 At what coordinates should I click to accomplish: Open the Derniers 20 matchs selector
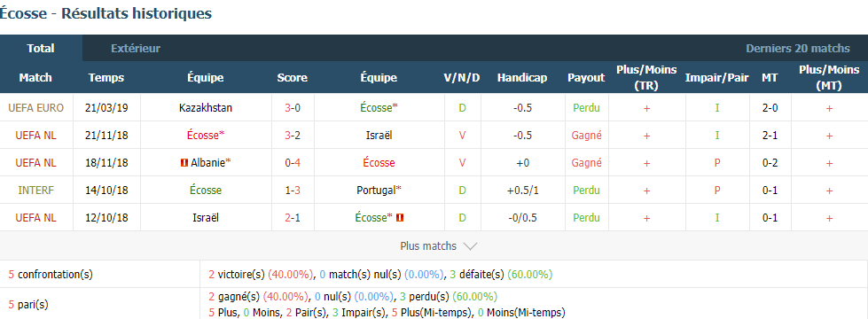[x=798, y=49]
